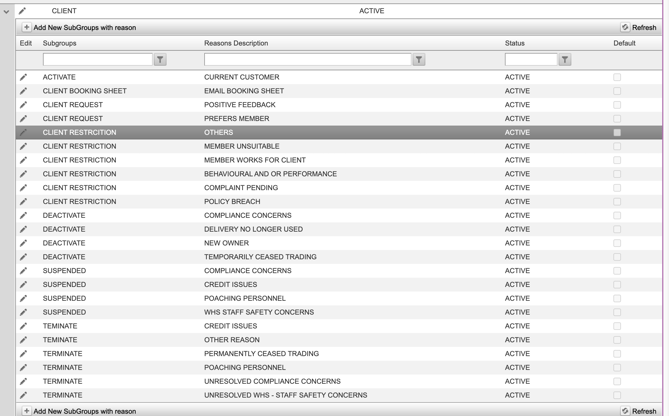670x416 pixels.
Task: Focus the Reasons Description filter box
Action: tap(308, 60)
